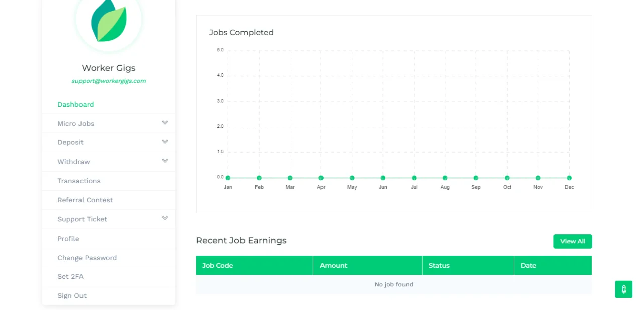
Task: Click the Worker Gigs leaf logo
Action: (109, 20)
